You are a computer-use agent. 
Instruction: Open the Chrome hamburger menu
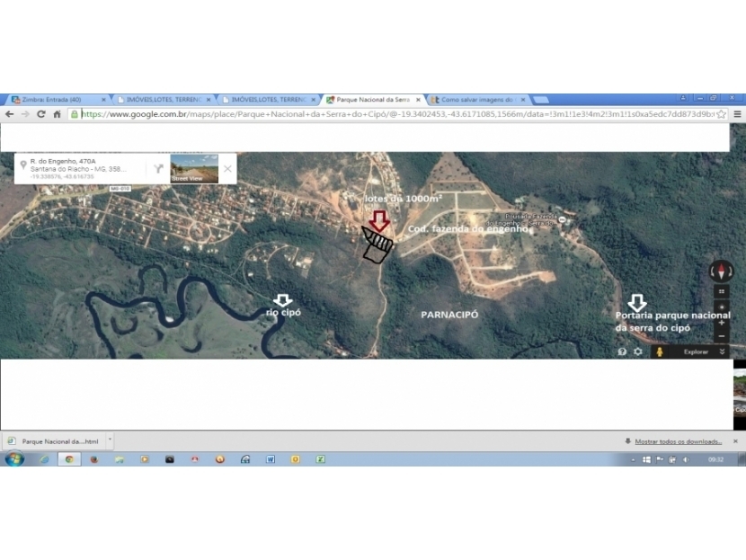pyautogui.click(x=737, y=114)
